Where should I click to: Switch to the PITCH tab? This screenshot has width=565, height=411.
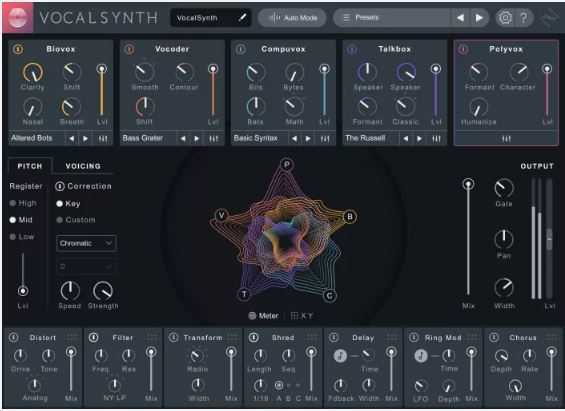coord(30,166)
